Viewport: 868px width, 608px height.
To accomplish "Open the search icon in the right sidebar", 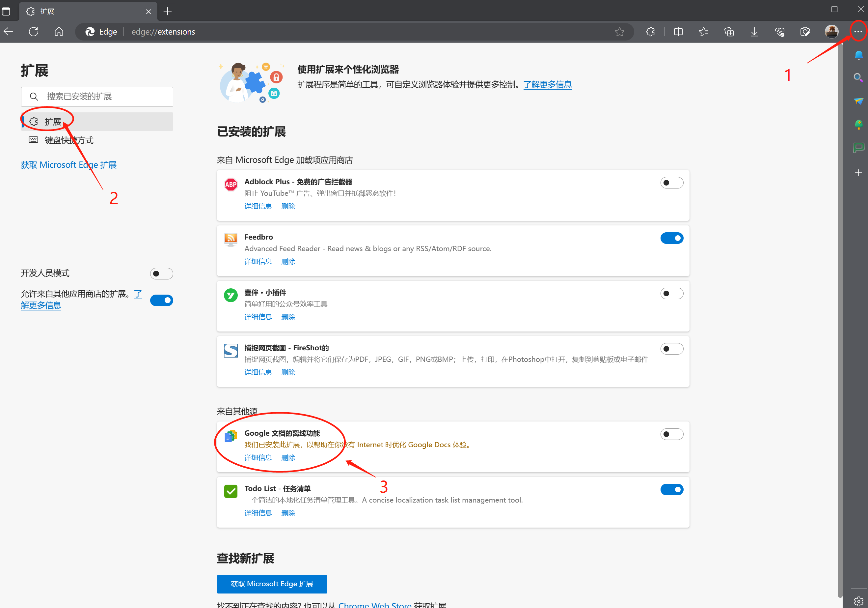I will coord(858,77).
